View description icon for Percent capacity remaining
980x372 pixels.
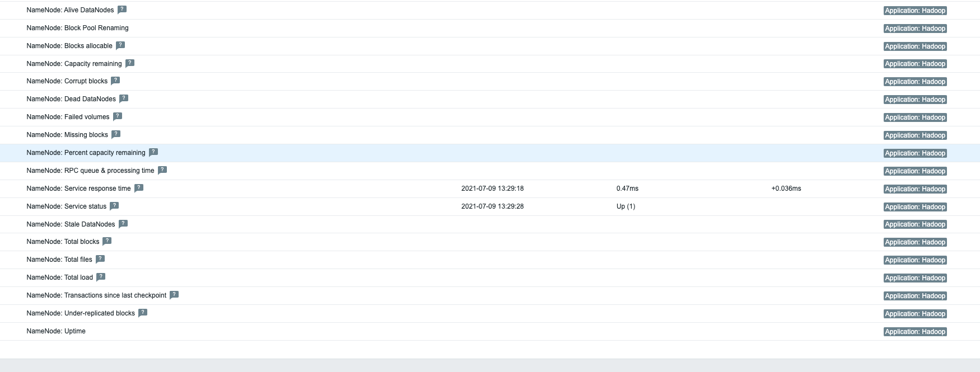[153, 152]
